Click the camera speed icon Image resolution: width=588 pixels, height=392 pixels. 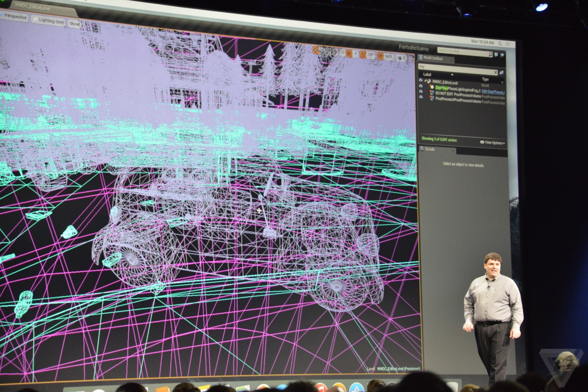point(400,58)
